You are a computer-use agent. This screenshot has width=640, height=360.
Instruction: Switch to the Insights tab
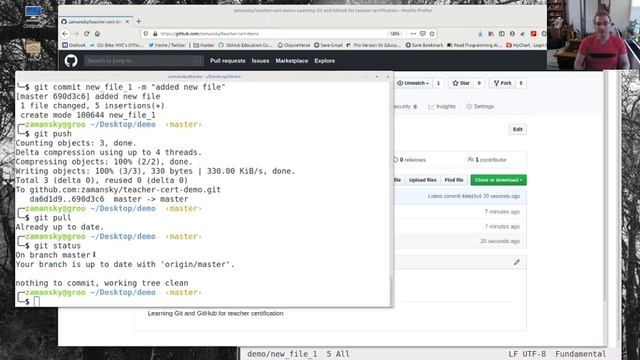[x=442, y=107]
